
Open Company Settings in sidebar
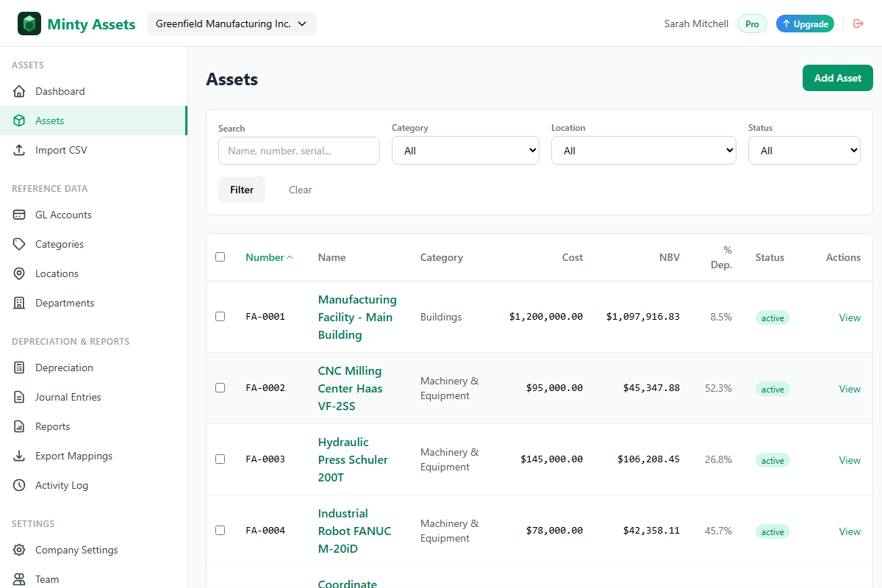[93, 550]
